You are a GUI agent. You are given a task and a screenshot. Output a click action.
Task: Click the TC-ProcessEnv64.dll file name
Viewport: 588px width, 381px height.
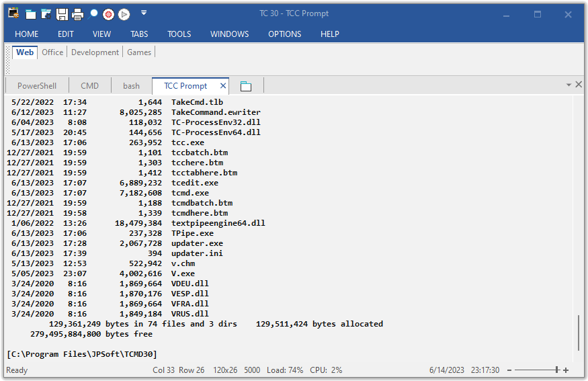click(x=216, y=132)
